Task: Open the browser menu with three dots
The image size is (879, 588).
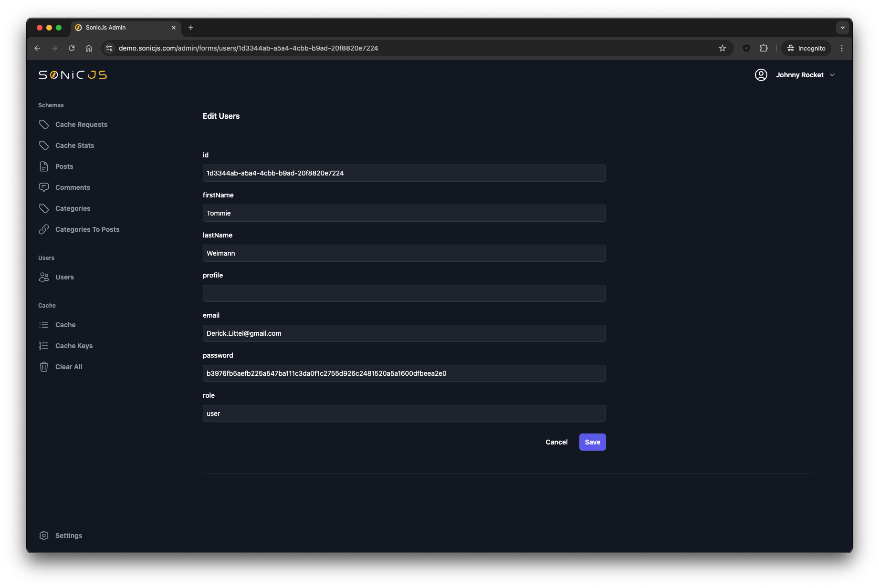Action: (x=842, y=48)
